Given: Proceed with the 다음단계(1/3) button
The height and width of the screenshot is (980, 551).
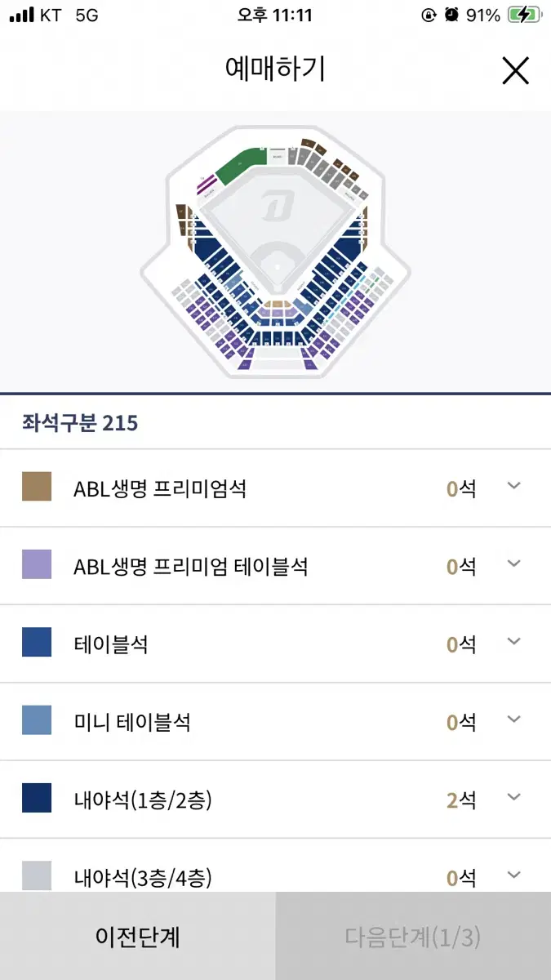Looking at the screenshot, I should point(413,936).
